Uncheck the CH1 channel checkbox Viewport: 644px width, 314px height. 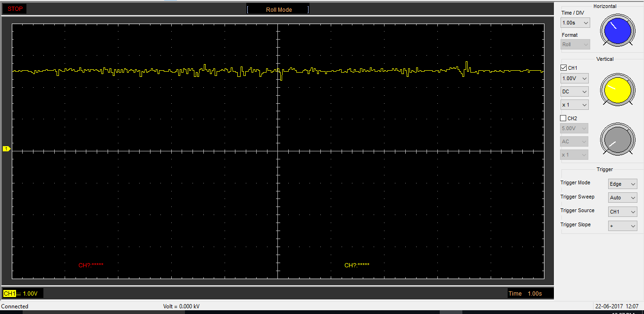click(563, 68)
